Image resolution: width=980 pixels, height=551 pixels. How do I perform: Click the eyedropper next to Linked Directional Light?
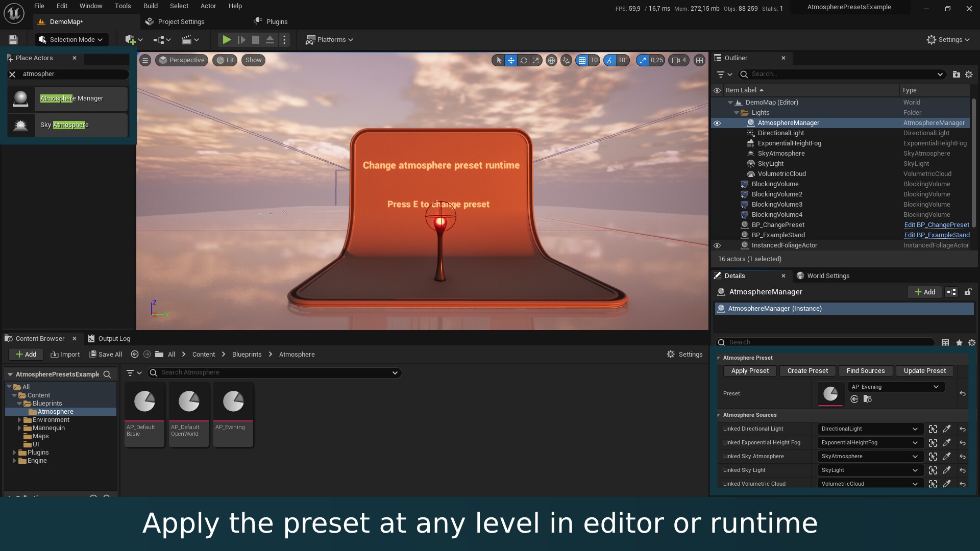[947, 429]
